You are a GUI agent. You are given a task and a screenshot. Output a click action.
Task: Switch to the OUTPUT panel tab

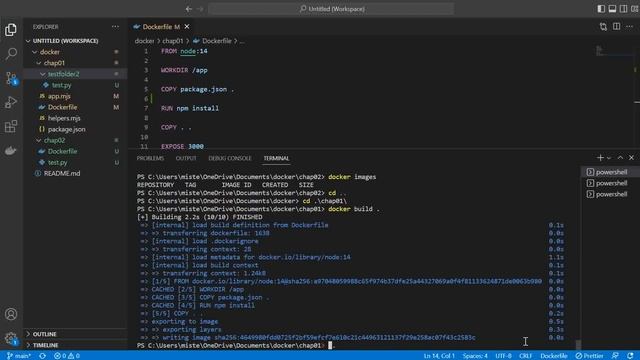[186, 158]
